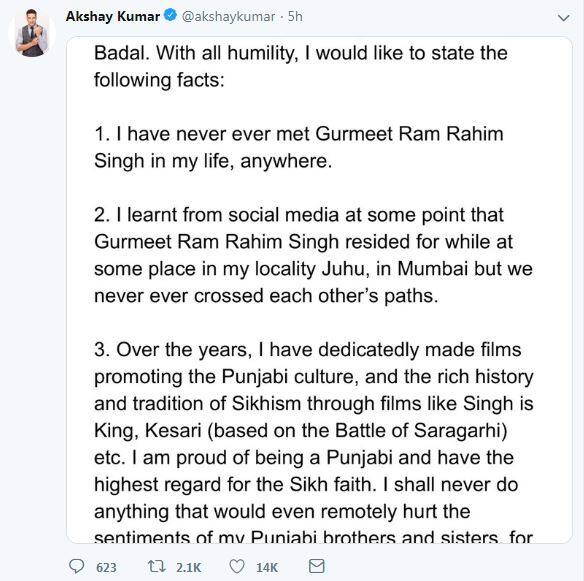Open the attached statement image

click(x=319, y=290)
